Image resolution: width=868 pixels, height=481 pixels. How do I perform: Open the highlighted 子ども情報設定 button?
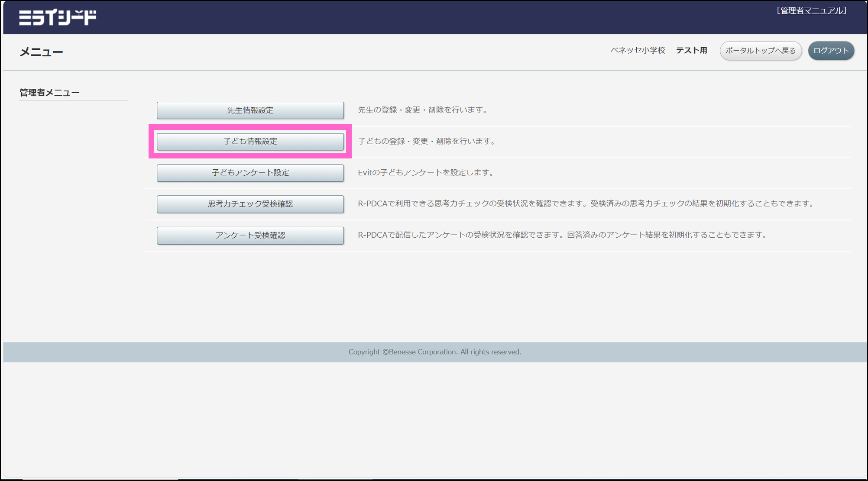click(250, 141)
